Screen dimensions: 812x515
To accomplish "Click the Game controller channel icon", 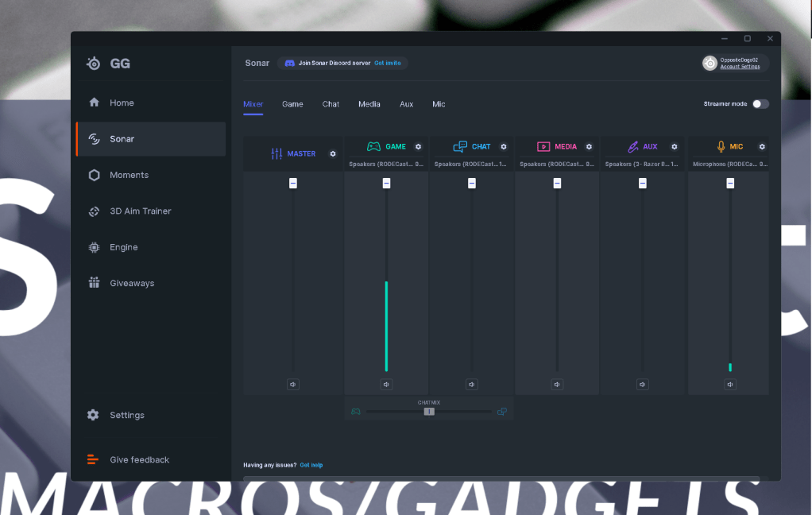I will tap(373, 146).
